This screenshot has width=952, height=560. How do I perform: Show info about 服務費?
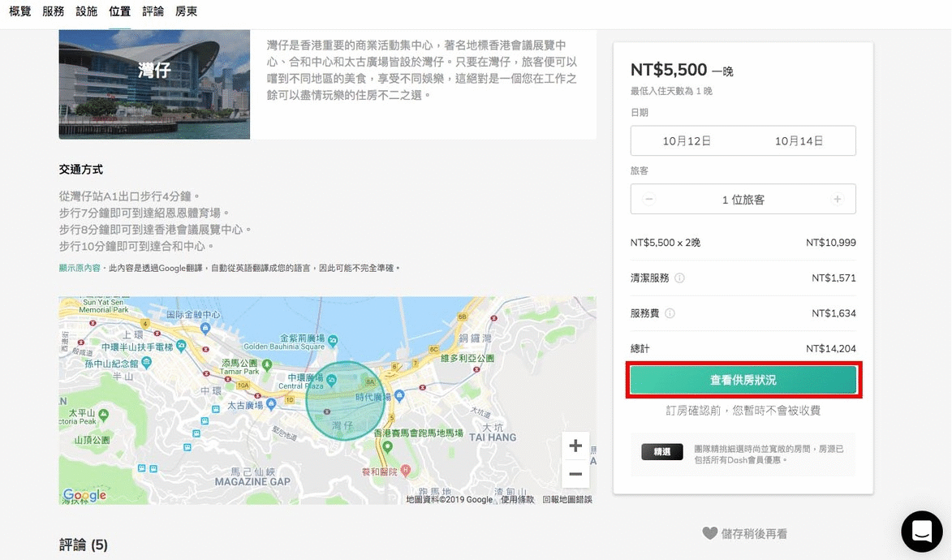pos(670,313)
